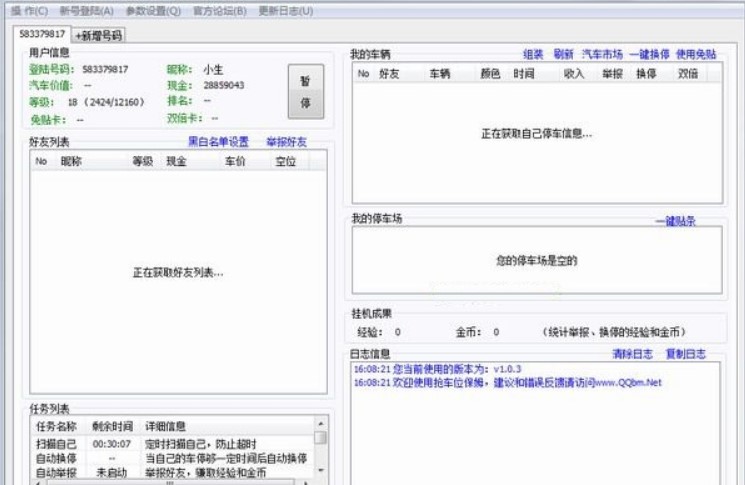Click 双倍 column header in my vehicles
Viewport: 745px width, 485px height.
[688, 74]
